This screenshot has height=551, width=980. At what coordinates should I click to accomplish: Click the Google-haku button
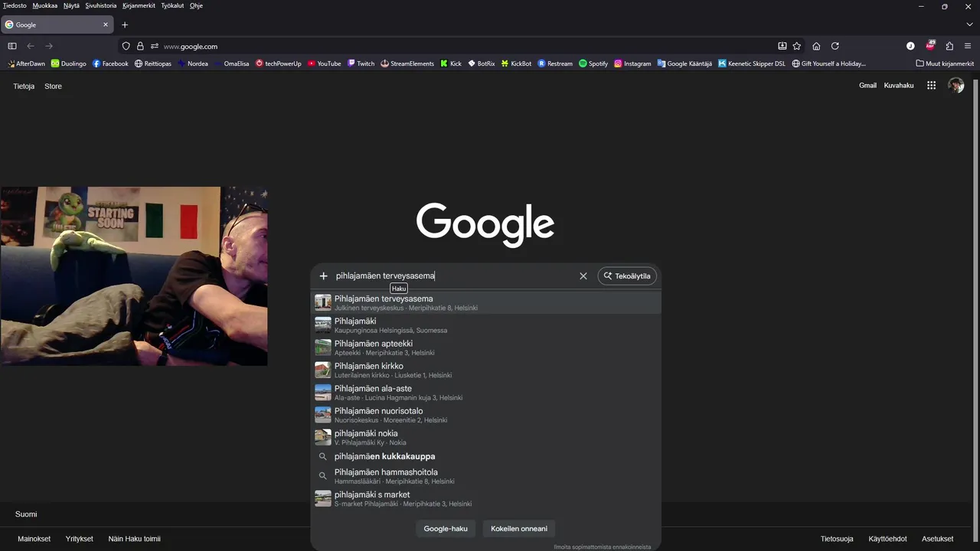coord(446,529)
